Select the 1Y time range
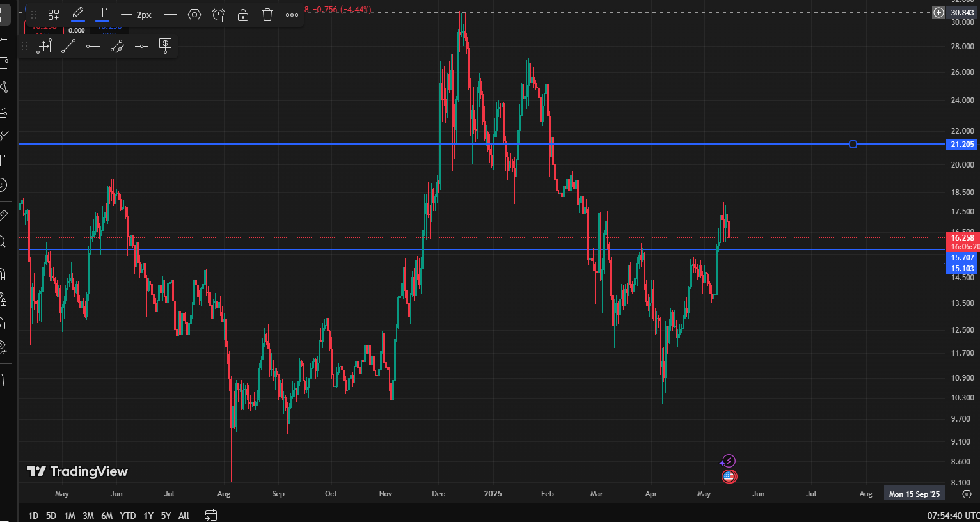Screen dimensions: 980x522 tap(148, 516)
